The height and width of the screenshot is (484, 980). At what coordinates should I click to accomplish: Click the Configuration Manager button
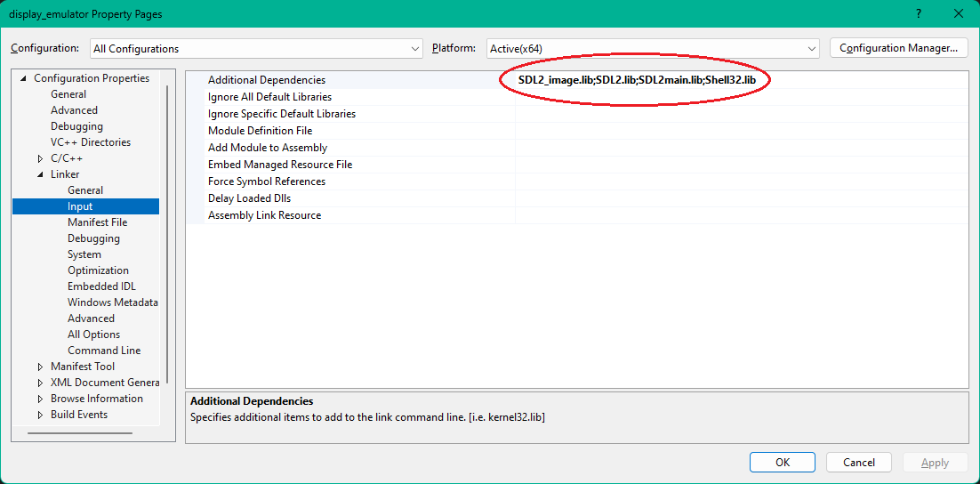click(x=898, y=48)
